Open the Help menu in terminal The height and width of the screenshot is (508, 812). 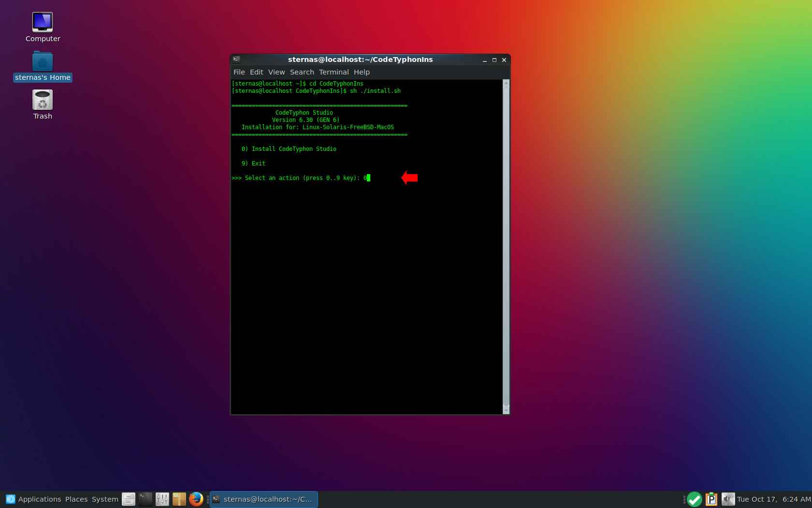[x=362, y=72]
